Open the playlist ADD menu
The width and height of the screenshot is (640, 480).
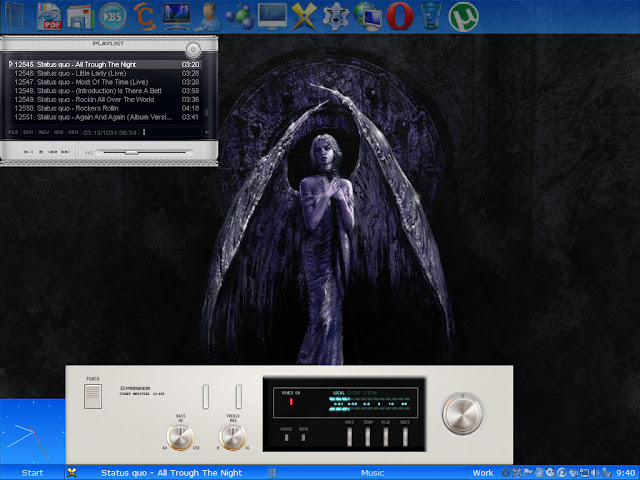pos(59,132)
